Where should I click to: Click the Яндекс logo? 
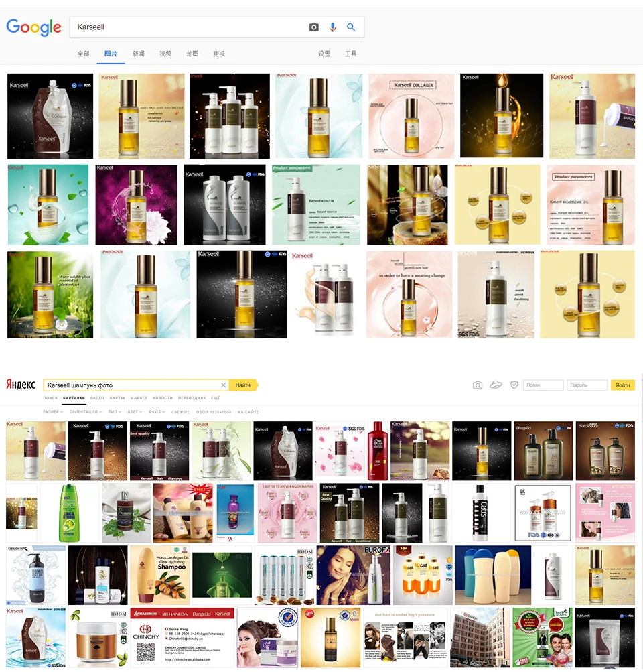click(21, 384)
